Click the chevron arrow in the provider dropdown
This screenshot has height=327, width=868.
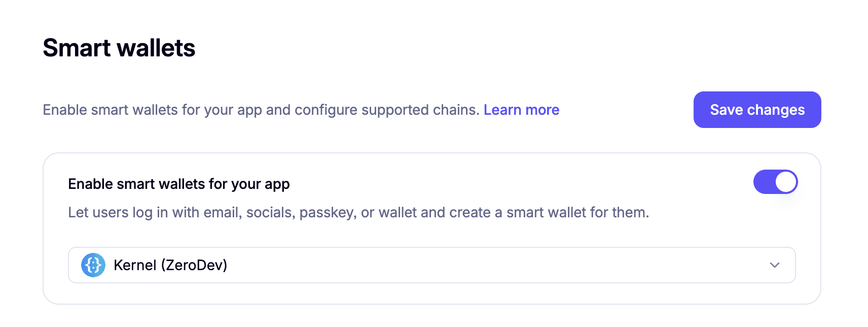point(774,265)
